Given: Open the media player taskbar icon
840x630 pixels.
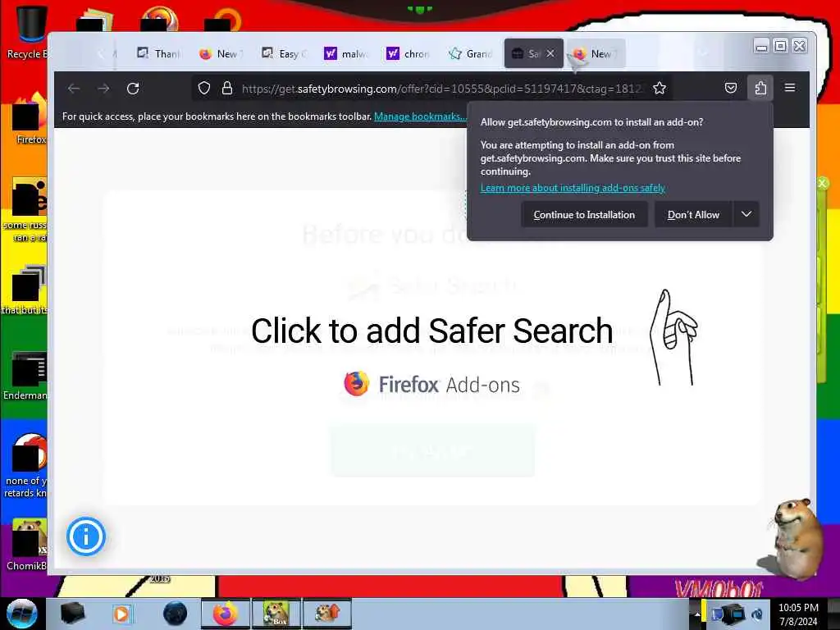Looking at the screenshot, I should pos(122,614).
